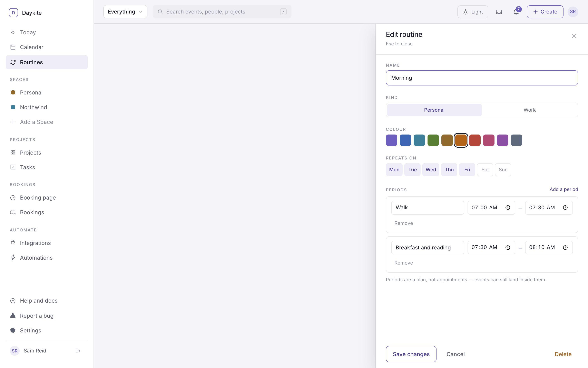Open clock picker for Breakfast end time
The height and width of the screenshot is (368, 588).
pyautogui.click(x=565, y=248)
